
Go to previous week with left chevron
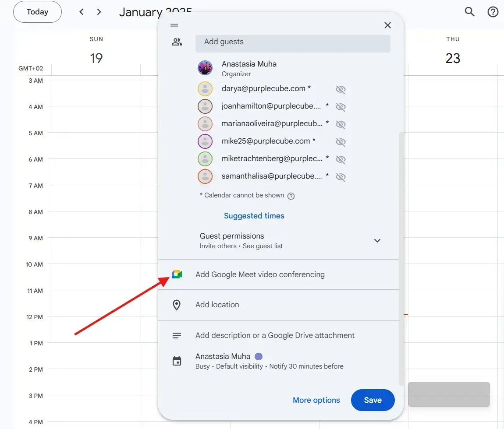click(x=82, y=12)
